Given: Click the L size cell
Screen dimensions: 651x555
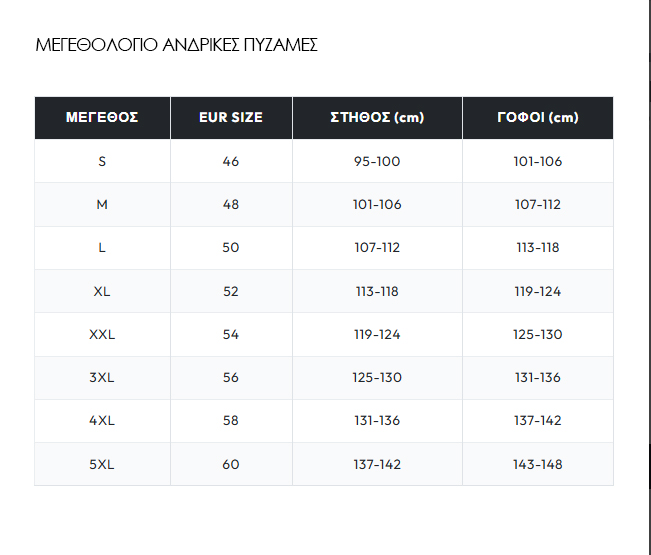Looking at the screenshot, I should (x=102, y=248).
